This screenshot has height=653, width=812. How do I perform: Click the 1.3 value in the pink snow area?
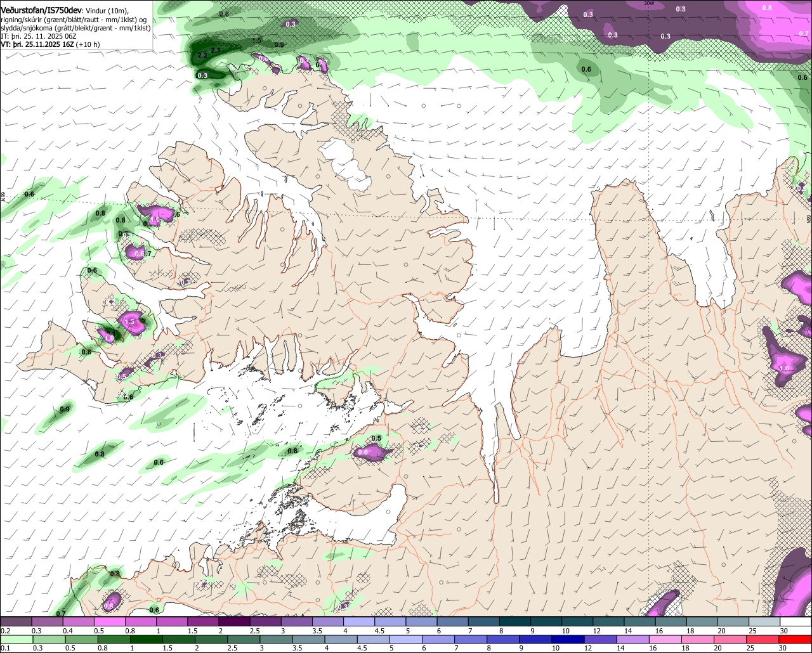[130, 322]
